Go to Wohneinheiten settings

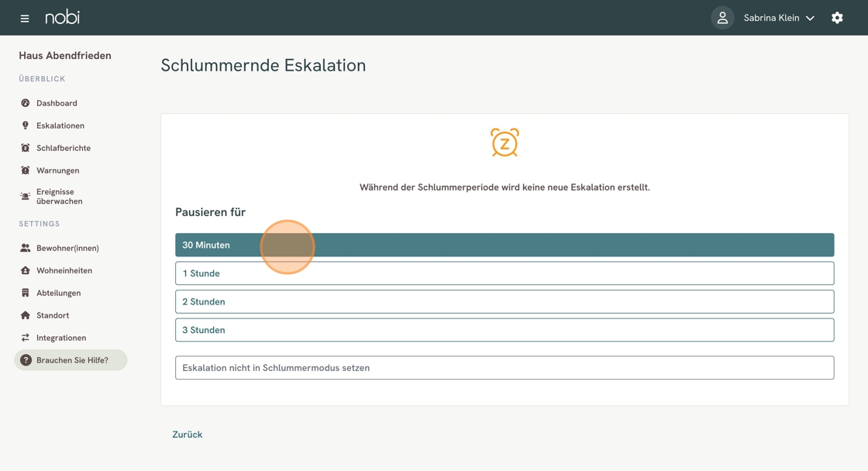click(x=64, y=270)
